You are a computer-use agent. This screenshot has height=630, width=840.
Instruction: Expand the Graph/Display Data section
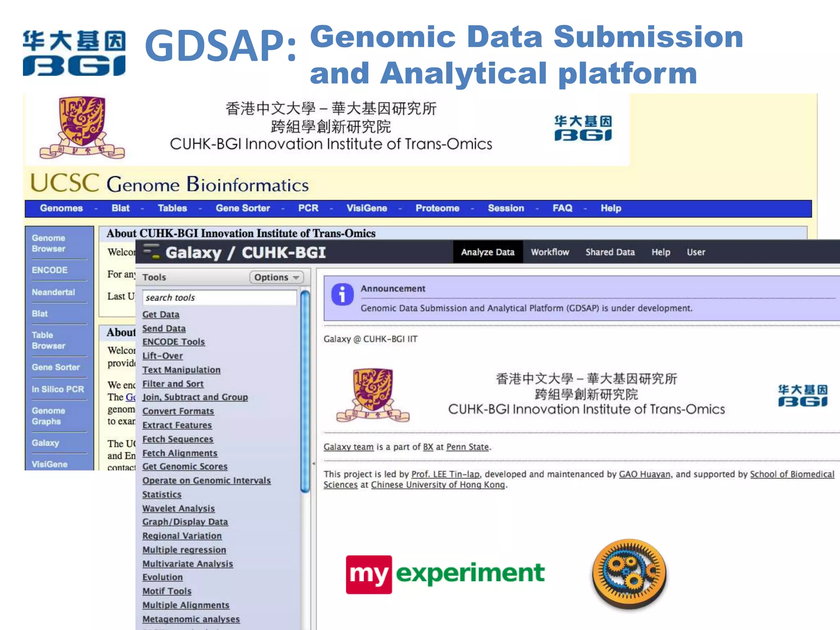click(185, 522)
